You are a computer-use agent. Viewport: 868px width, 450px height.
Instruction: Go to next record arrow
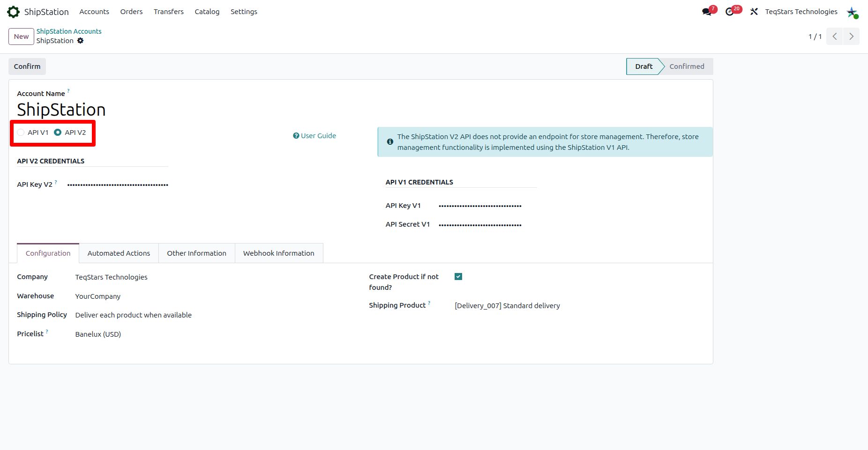[851, 37]
